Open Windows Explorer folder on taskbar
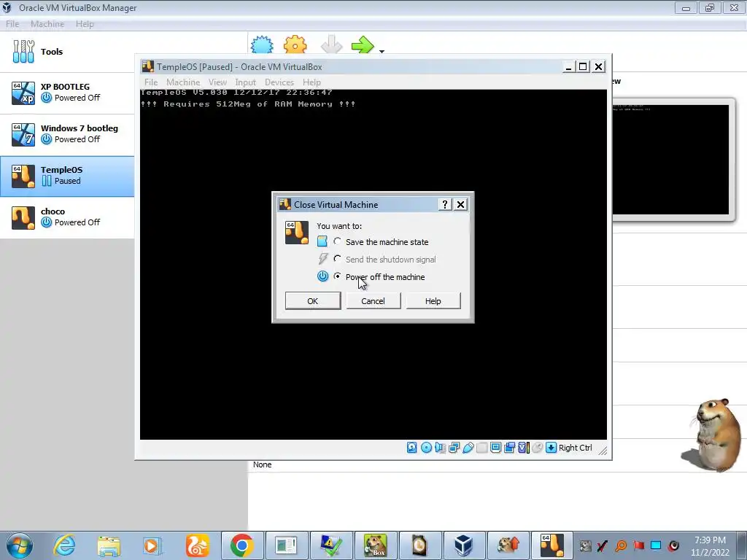The width and height of the screenshot is (747, 560). pos(109,545)
